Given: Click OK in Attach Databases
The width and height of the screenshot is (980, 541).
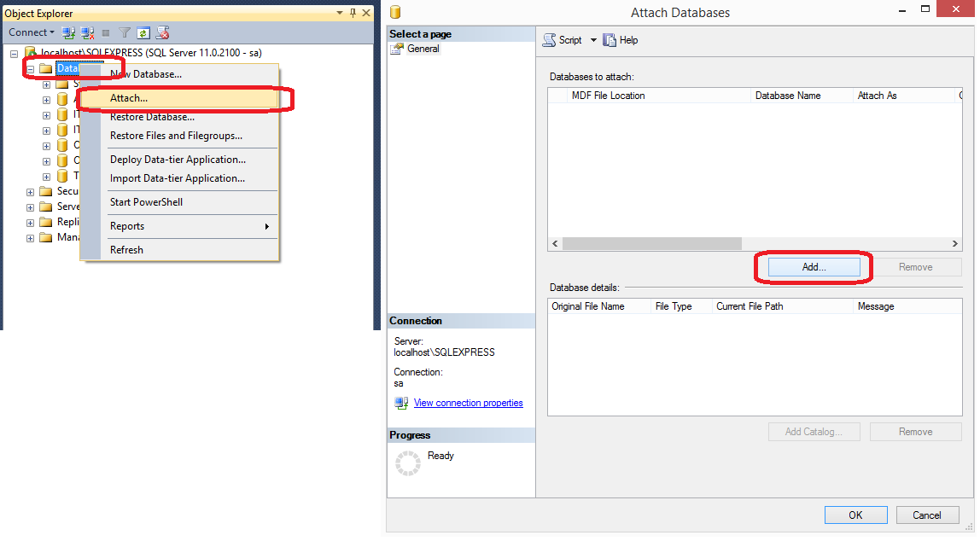Looking at the screenshot, I should [x=855, y=515].
